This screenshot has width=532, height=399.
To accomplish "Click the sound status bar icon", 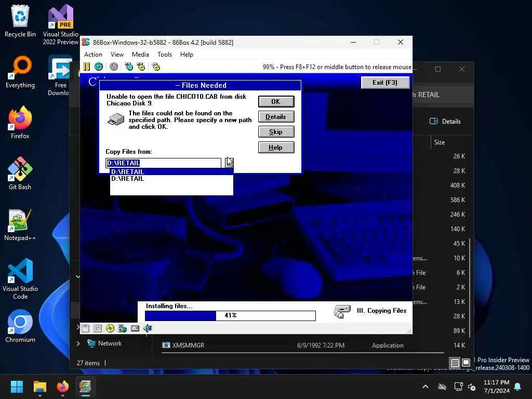I will [148, 328].
